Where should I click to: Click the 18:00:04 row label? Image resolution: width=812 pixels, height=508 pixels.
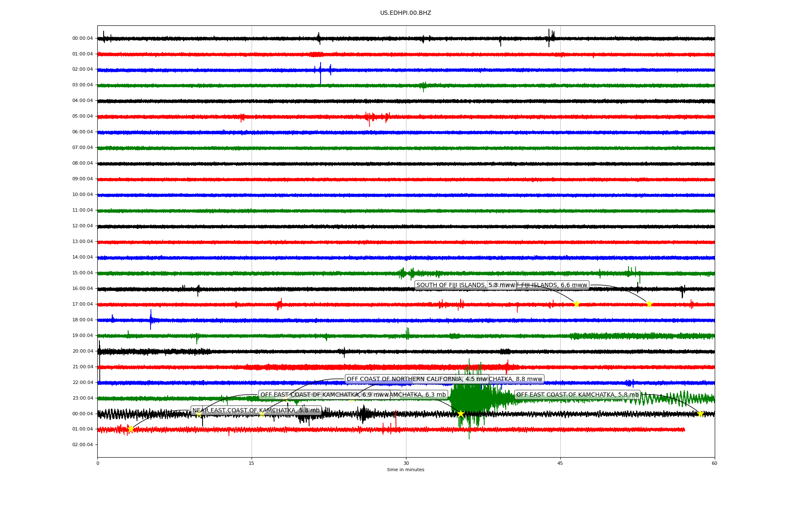[x=82, y=320]
